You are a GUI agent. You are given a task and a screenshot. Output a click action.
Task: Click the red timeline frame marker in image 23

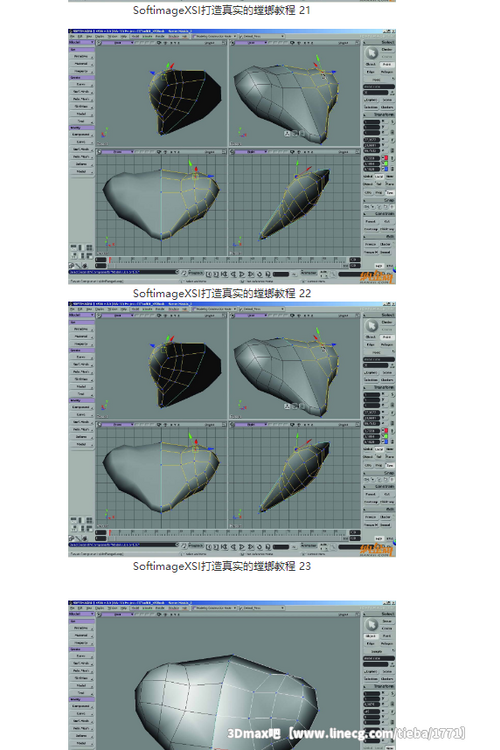[110, 532]
